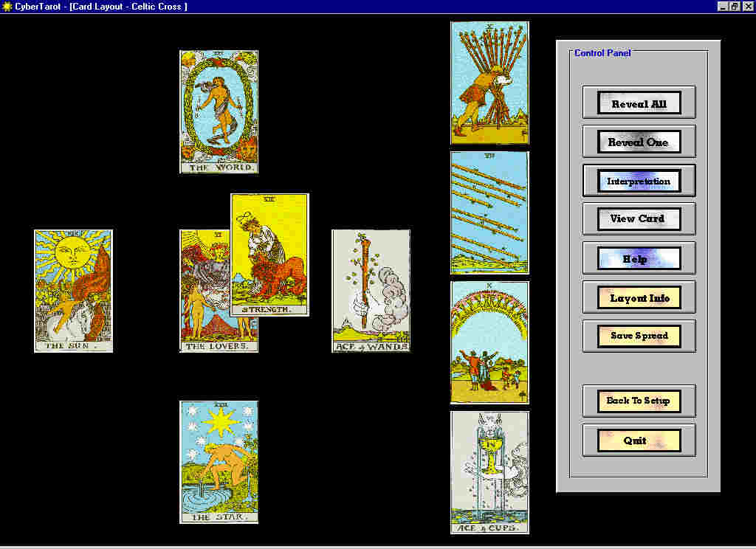Pick the Strength card
This screenshot has height=549, width=756.
pyautogui.click(x=269, y=255)
